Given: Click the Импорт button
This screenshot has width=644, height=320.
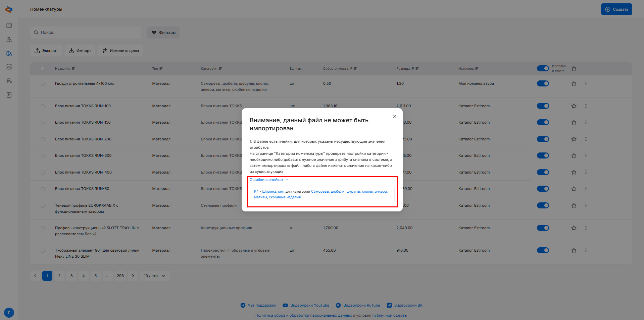Looking at the screenshot, I should point(80,51).
